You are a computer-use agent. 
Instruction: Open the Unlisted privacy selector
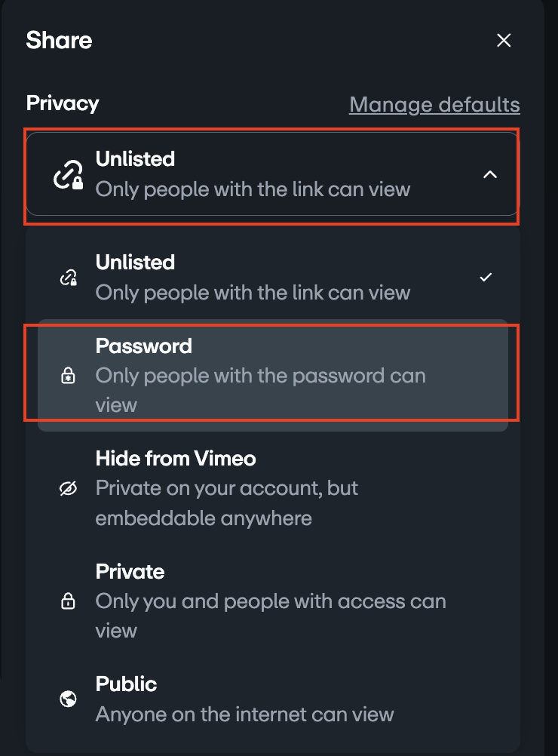click(x=271, y=174)
